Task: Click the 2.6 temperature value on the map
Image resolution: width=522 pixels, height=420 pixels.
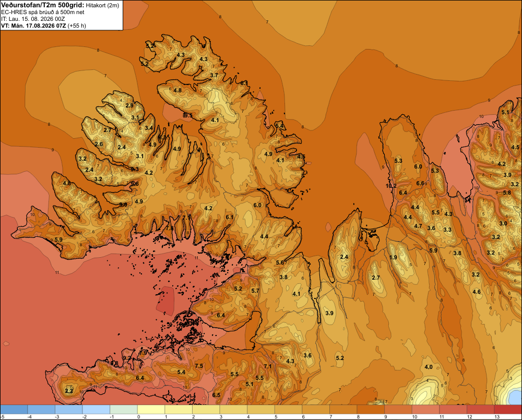Action: point(99,144)
